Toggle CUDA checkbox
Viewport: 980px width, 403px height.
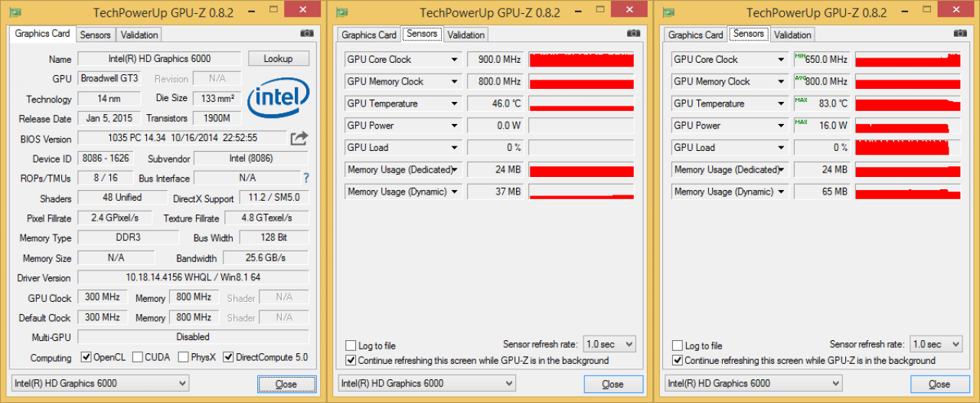(x=138, y=357)
